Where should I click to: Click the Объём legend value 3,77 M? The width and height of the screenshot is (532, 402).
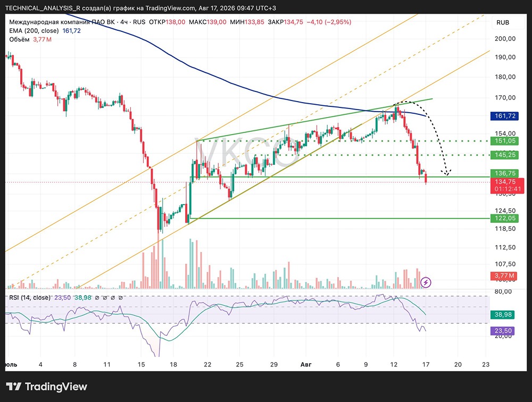[x=42, y=40]
